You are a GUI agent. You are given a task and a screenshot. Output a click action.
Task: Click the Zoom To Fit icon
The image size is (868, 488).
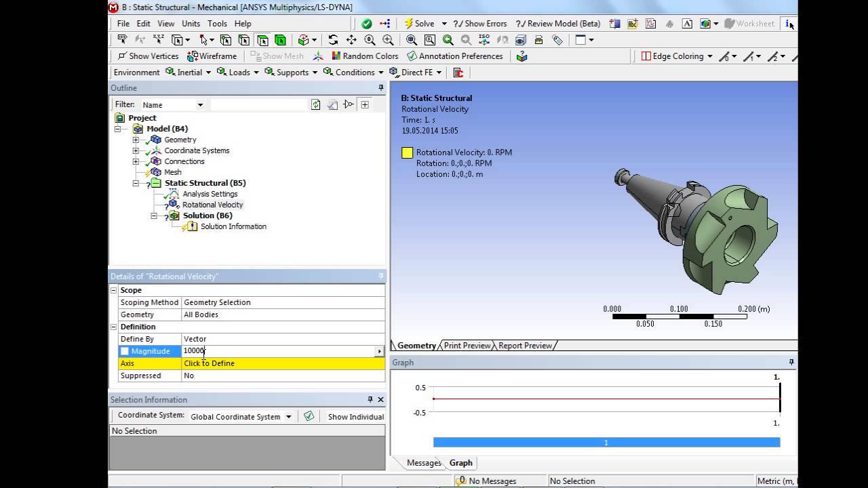coord(412,40)
